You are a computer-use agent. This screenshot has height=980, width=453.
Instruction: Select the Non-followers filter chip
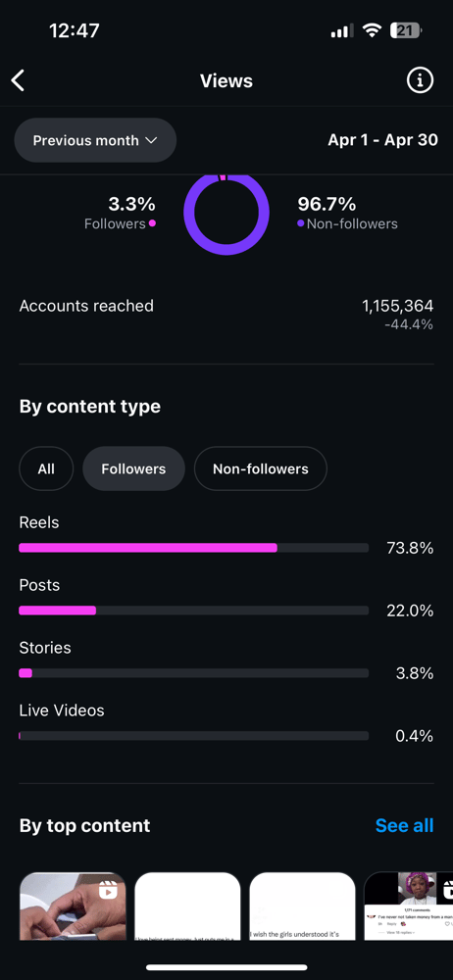260,468
